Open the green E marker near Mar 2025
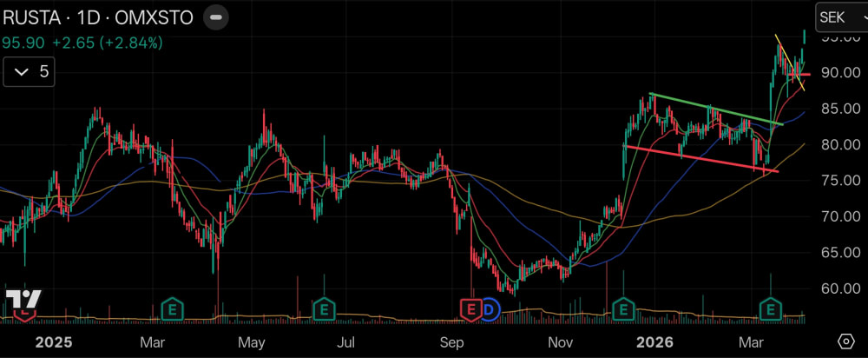 click(172, 309)
